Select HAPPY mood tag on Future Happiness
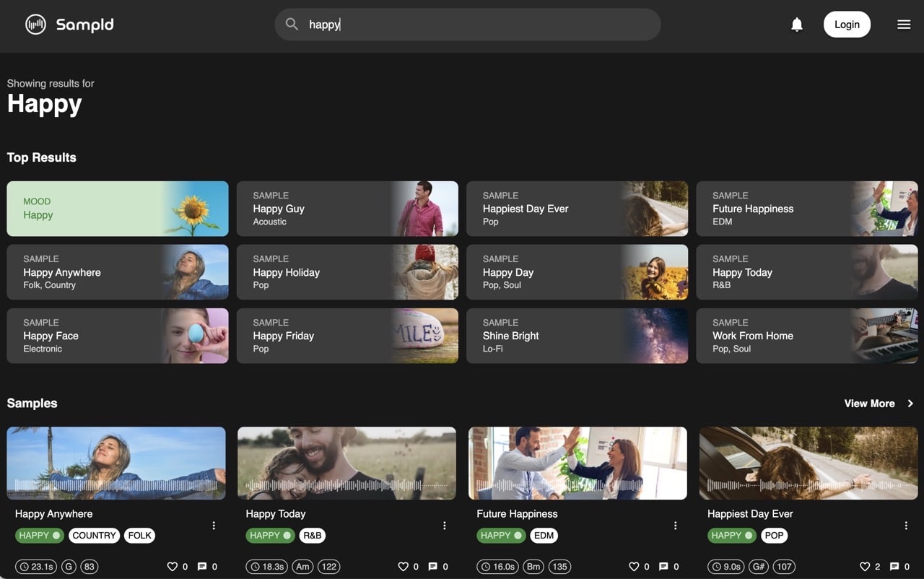924x579 pixels. [502, 536]
